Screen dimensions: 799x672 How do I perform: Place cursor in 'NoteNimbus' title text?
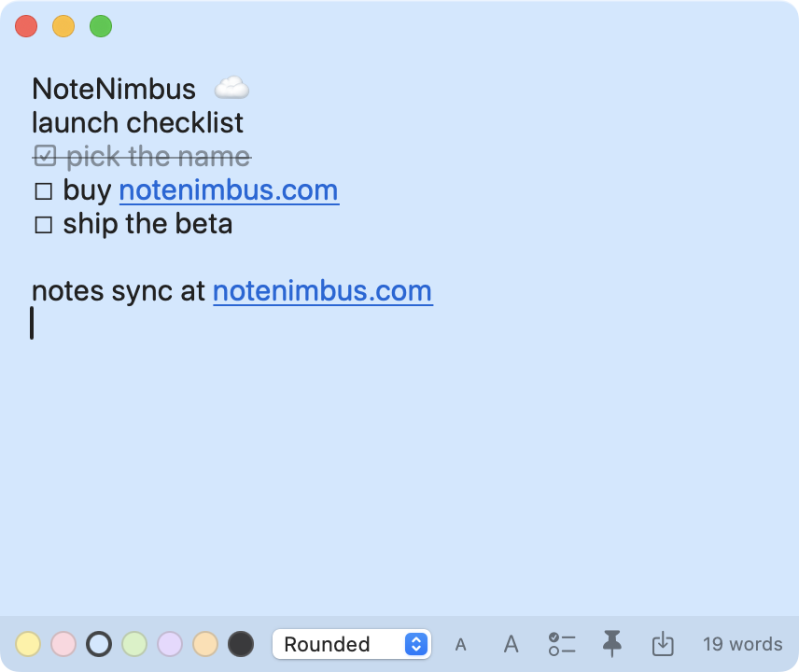(114, 90)
